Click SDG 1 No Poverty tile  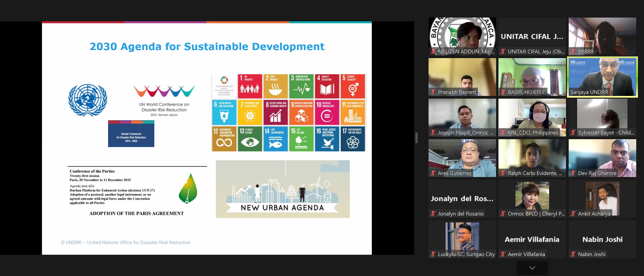(x=250, y=86)
